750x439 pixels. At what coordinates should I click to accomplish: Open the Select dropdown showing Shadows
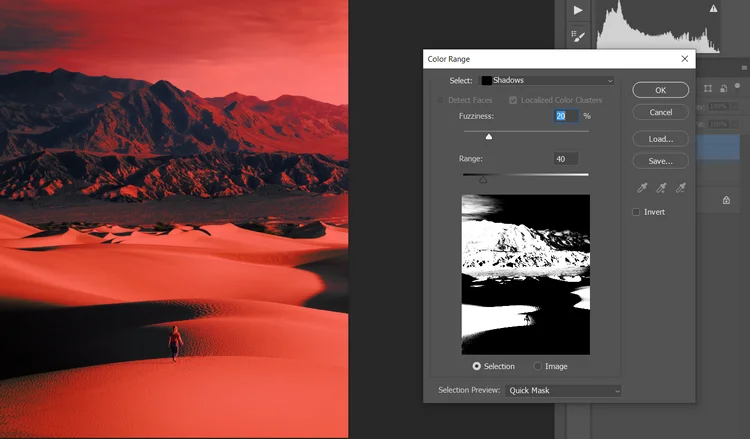547,80
